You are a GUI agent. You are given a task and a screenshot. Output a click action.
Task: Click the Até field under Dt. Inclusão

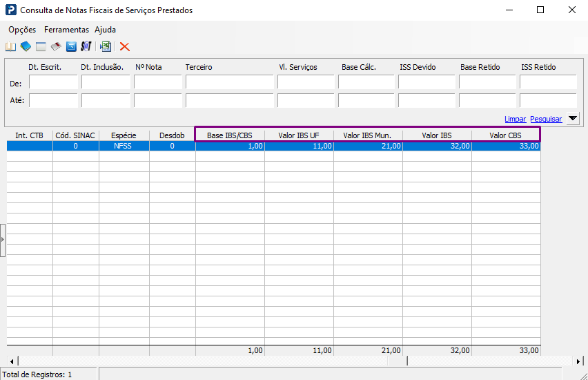106,101
